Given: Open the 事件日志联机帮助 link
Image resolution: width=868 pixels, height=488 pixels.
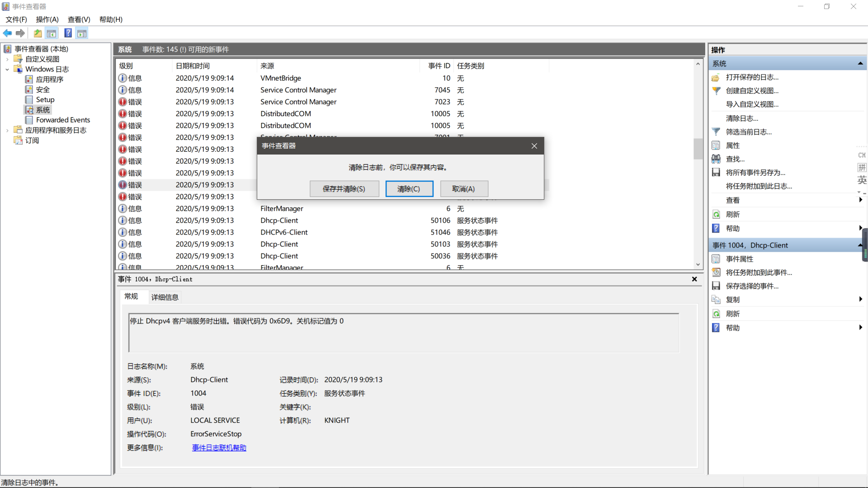Looking at the screenshot, I should point(219,448).
